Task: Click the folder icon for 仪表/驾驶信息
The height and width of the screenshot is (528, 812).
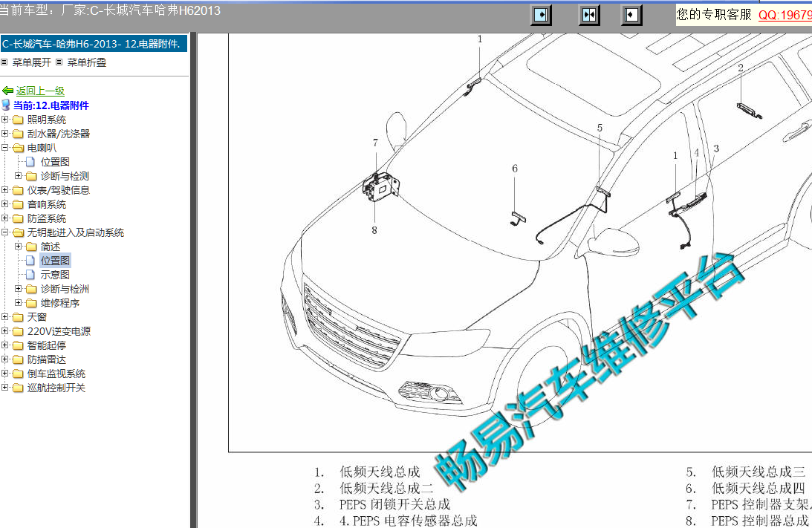Action: click(18, 191)
